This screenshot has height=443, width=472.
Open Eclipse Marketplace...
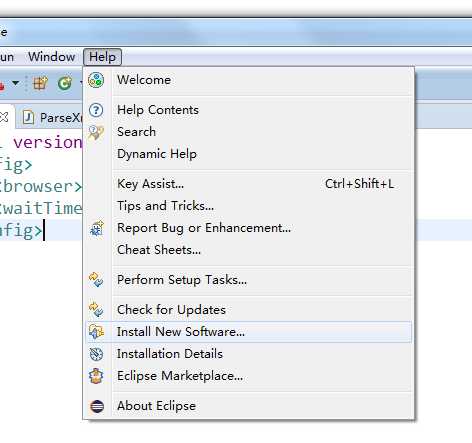tap(248, 376)
